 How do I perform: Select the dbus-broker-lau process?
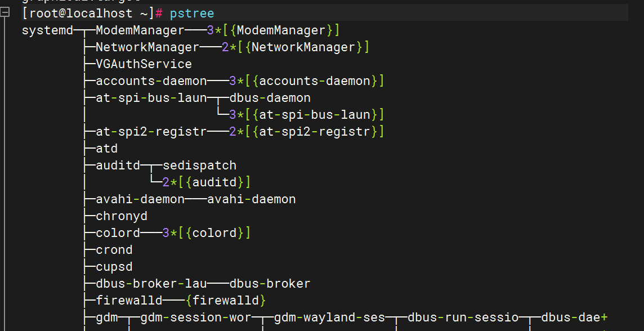(x=151, y=284)
